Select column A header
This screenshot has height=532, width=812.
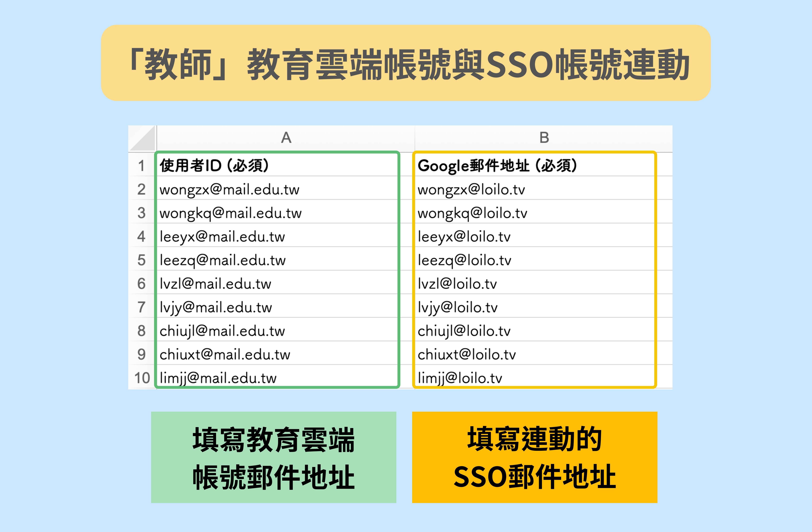pos(286,138)
